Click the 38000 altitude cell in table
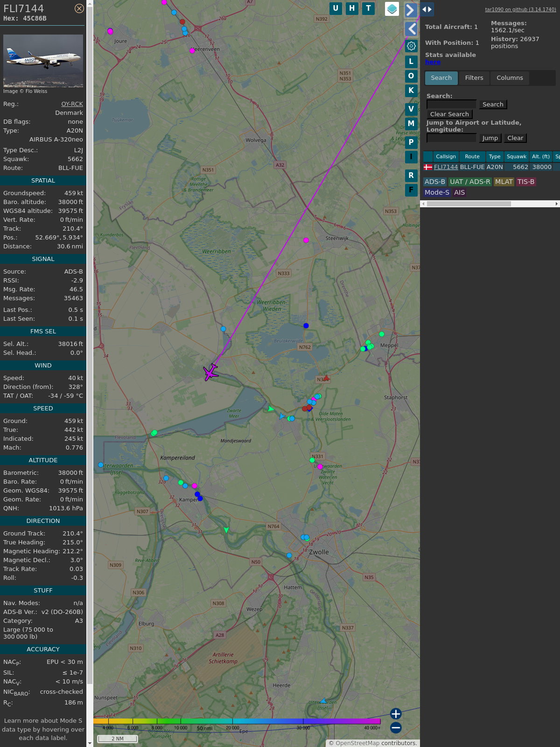The width and height of the screenshot is (560, 747). tap(542, 167)
